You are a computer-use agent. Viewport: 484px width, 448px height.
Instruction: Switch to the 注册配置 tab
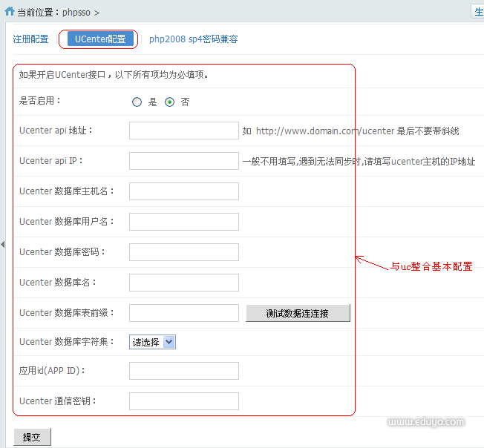tap(30, 39)
